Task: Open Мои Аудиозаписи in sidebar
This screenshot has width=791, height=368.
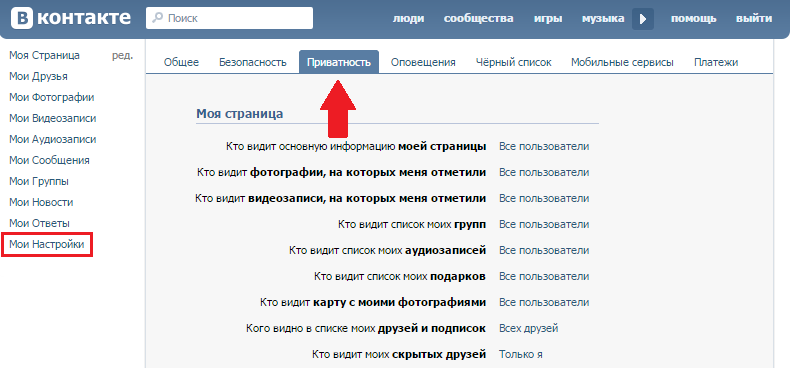Action: click(x=52, y=139)
